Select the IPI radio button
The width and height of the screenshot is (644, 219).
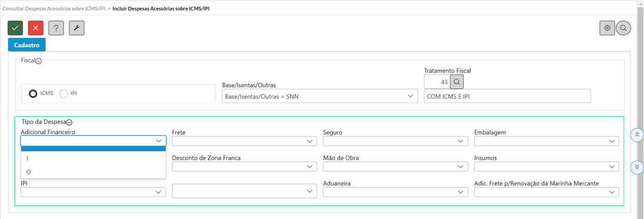click(64, 93)
